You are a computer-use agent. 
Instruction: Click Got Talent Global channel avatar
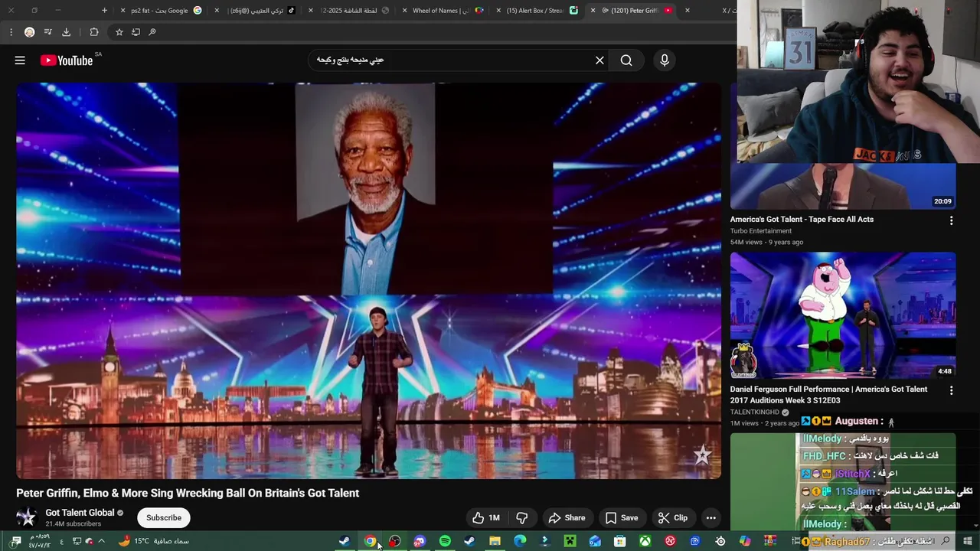click(x=27, y=518)
